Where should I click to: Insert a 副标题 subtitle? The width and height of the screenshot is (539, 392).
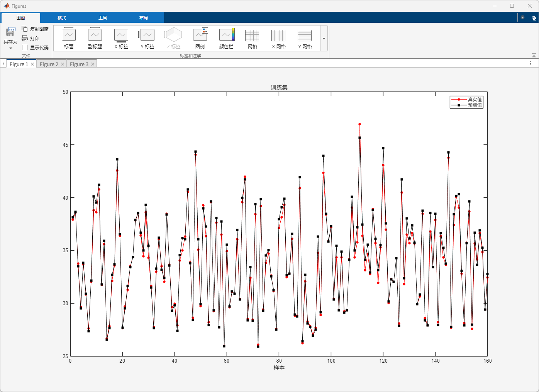[95, 35]
